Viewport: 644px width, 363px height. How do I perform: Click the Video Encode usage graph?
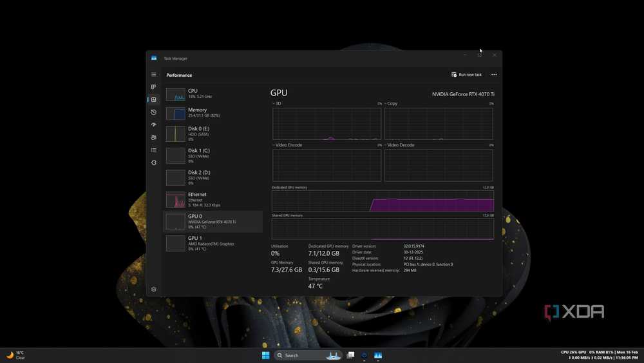point(327,165)
